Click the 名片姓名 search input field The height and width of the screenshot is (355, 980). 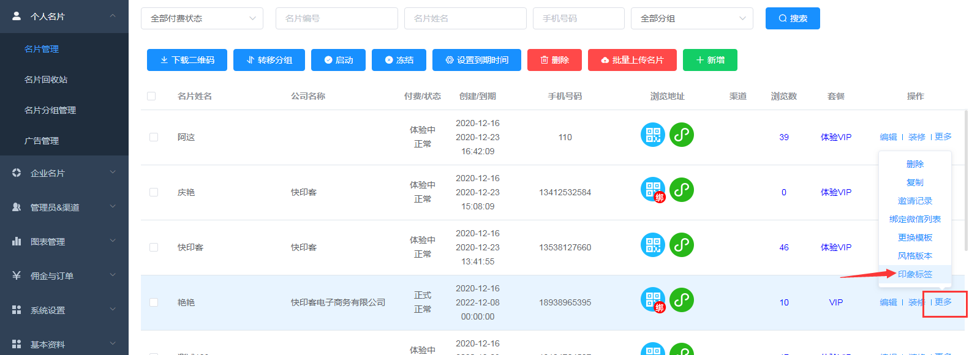[x=465, y=18]
